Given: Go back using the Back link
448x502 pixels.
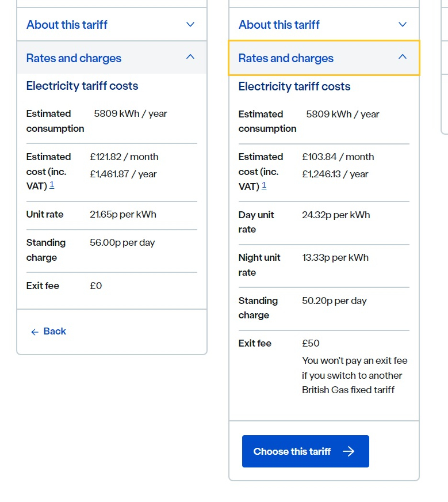Looking at the screenshot, I should point(55,332).
